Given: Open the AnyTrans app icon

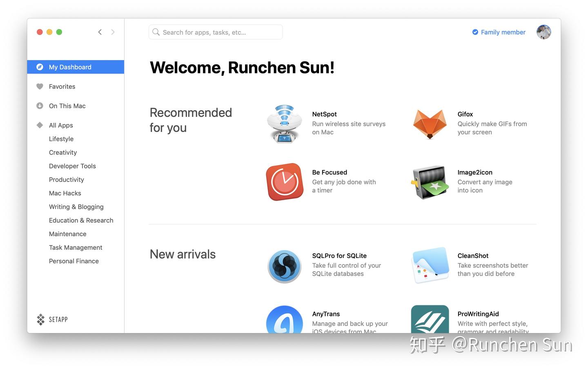Looking at the screenshot, I should (284, 322).
